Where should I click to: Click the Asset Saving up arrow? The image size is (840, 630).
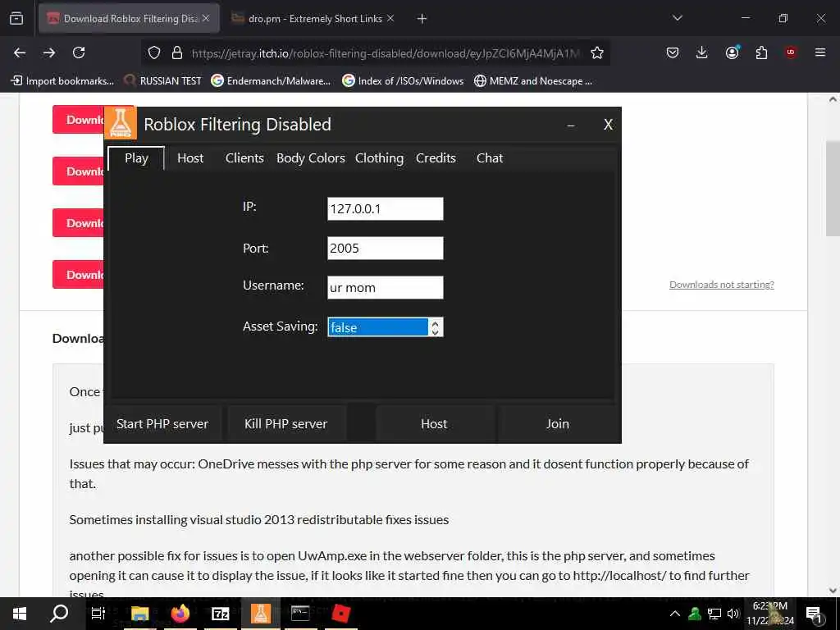click(x=436, y=323)
